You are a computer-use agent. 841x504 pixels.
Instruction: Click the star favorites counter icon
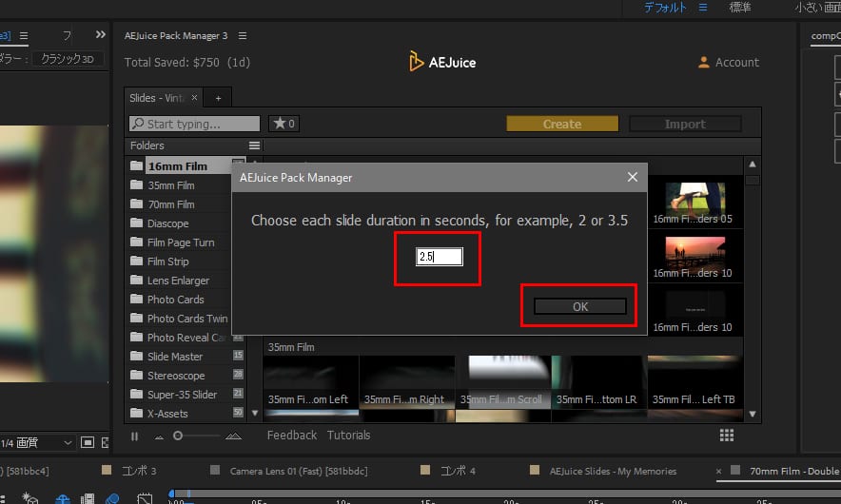[x=284, y=124]
